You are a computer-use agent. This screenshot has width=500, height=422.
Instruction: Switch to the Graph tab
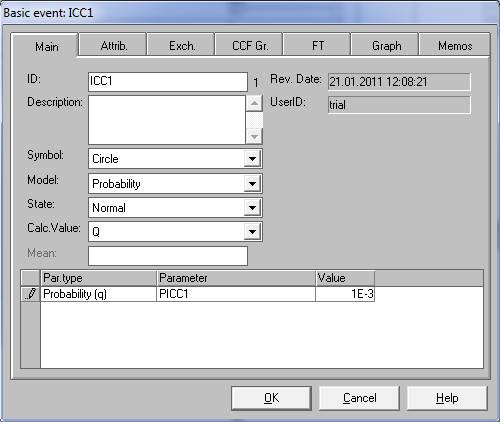coord(386,45)
